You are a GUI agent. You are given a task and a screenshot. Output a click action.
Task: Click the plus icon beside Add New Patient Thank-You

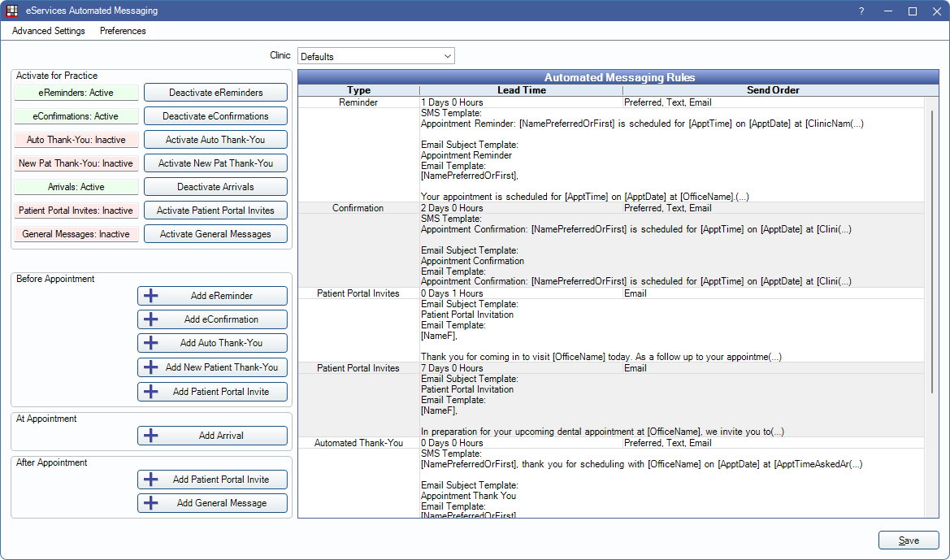pyautogui.click(x=150, y=367)
